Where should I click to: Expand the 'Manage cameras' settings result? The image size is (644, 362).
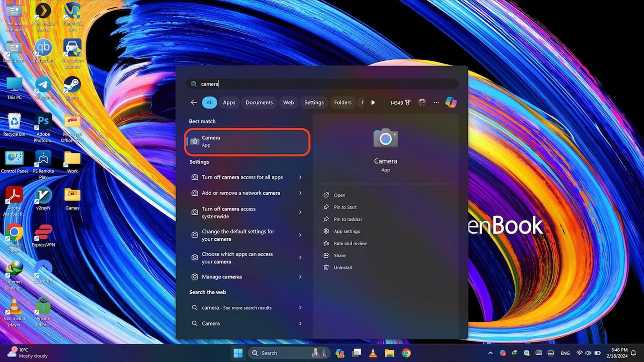point(300,277)
